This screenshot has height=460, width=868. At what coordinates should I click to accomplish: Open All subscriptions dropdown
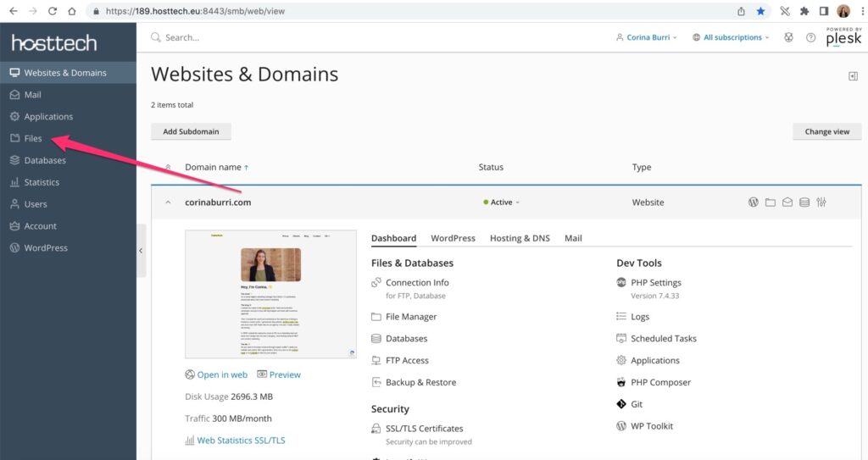point(732,37)
